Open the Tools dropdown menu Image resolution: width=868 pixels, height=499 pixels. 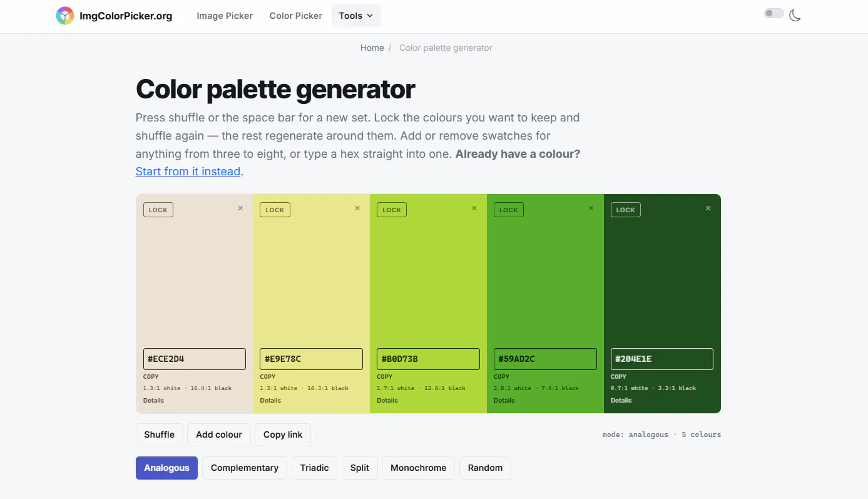pos(356,16)
